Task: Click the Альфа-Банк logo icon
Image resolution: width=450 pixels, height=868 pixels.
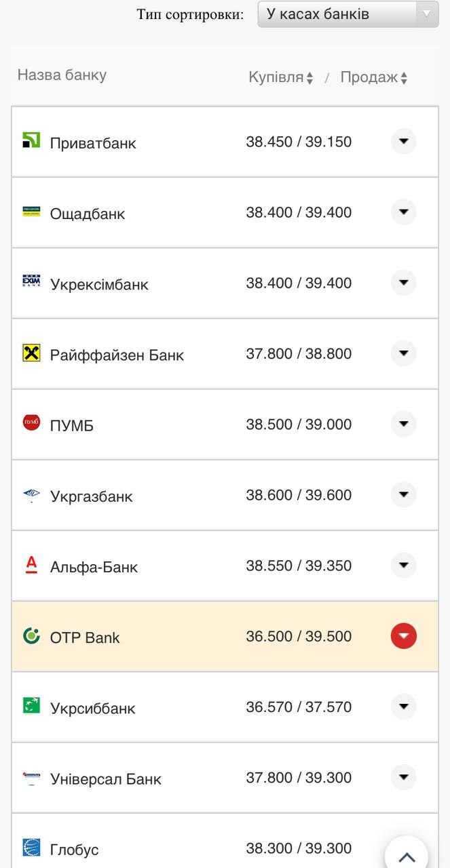Action: point(31,565)
